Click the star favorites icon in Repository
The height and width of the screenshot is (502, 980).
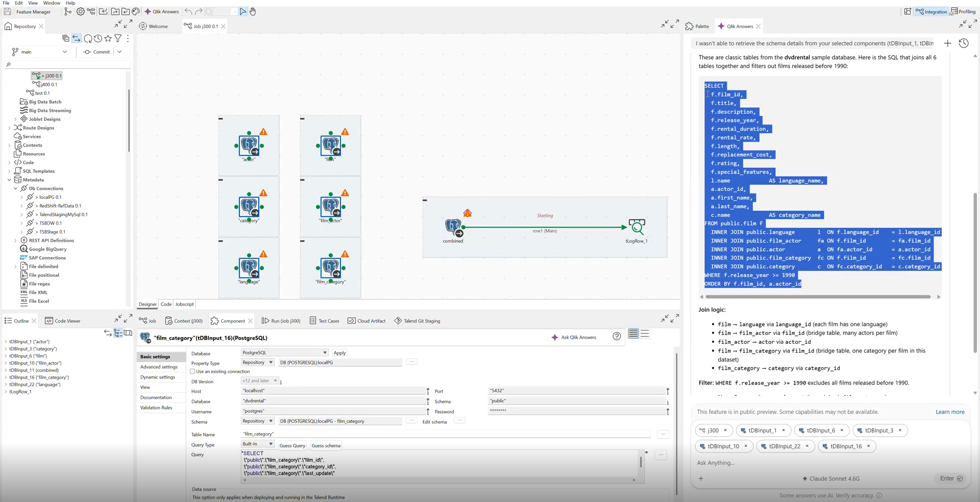click(108, 38)
